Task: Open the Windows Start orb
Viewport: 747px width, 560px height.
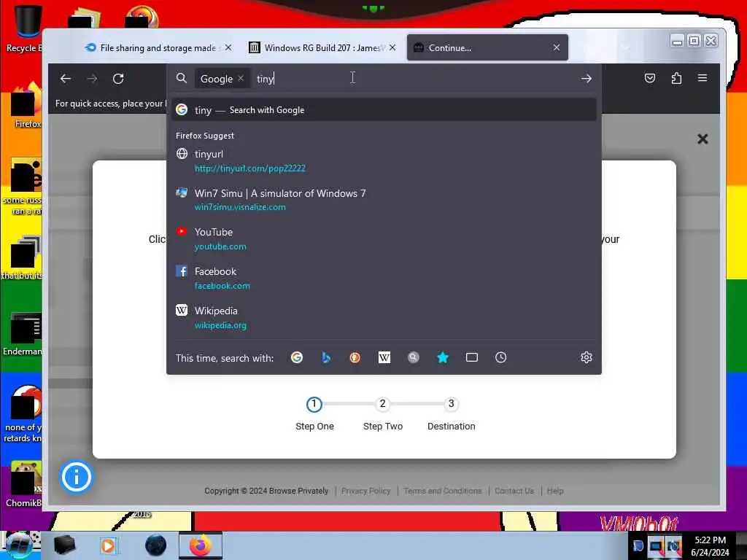Action: (19, 545)
